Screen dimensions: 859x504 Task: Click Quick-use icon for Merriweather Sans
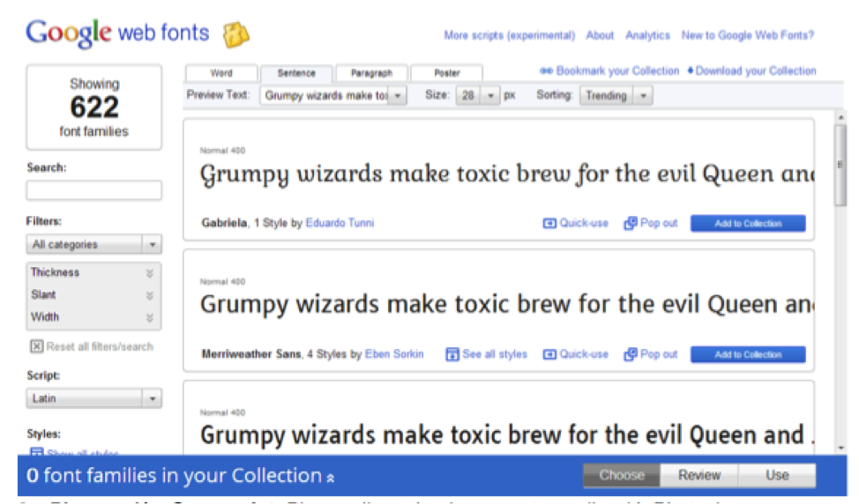click(549, 354)
